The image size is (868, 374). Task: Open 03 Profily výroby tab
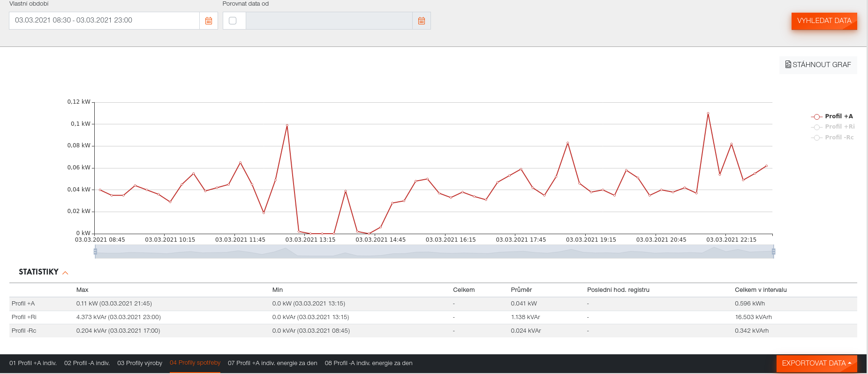pyautogui.click(x=140, y=363)
